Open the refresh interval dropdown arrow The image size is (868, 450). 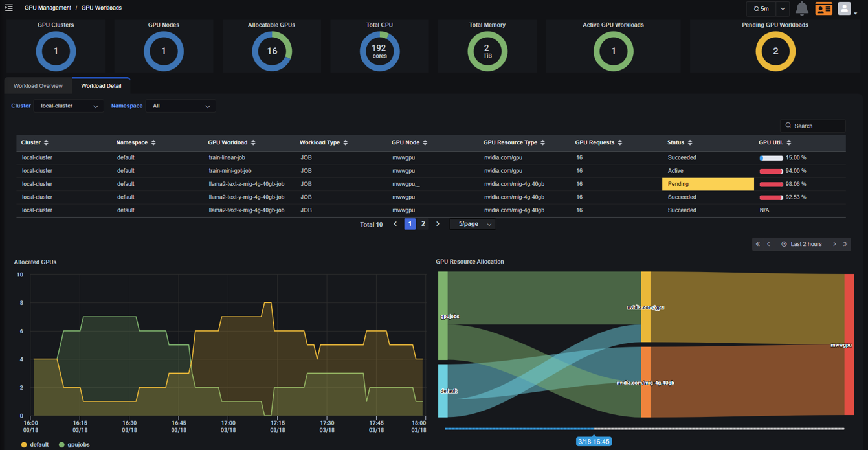pyautogui.click(x=783, y=8)
